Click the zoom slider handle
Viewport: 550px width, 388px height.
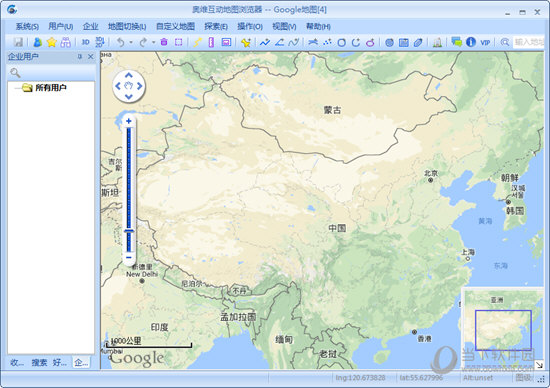(x=129, y=231)
